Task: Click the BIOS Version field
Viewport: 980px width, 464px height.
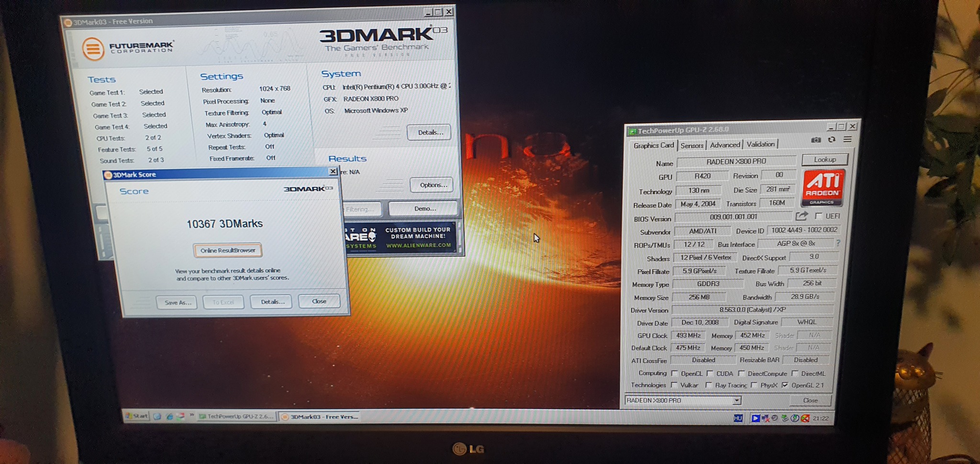Action: pyautogui.click(x=734, y=217)
